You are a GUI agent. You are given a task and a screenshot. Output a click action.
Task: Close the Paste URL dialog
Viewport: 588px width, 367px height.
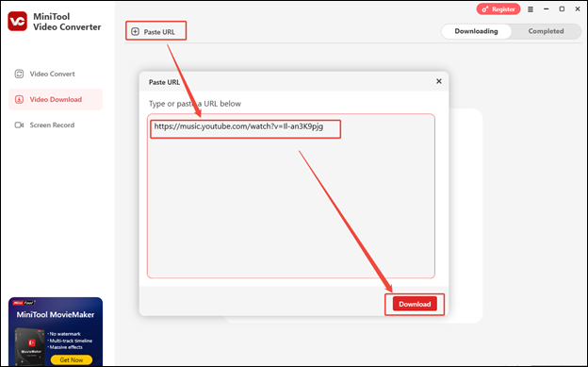[x=439, y=81]
